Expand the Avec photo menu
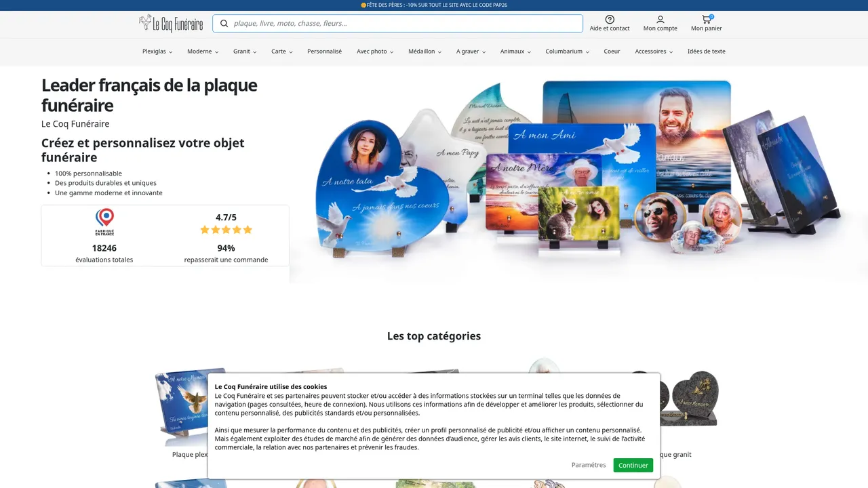The height and width of the screenshot is (488, 868). pos(375,52)
